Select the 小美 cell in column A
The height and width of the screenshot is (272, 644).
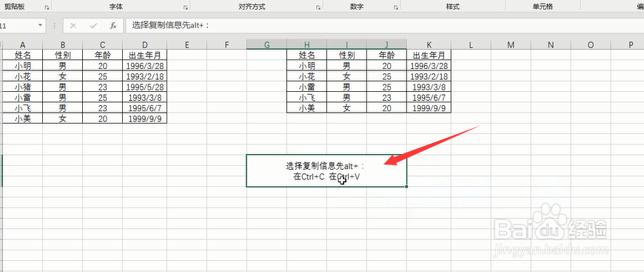coord(23,119)
